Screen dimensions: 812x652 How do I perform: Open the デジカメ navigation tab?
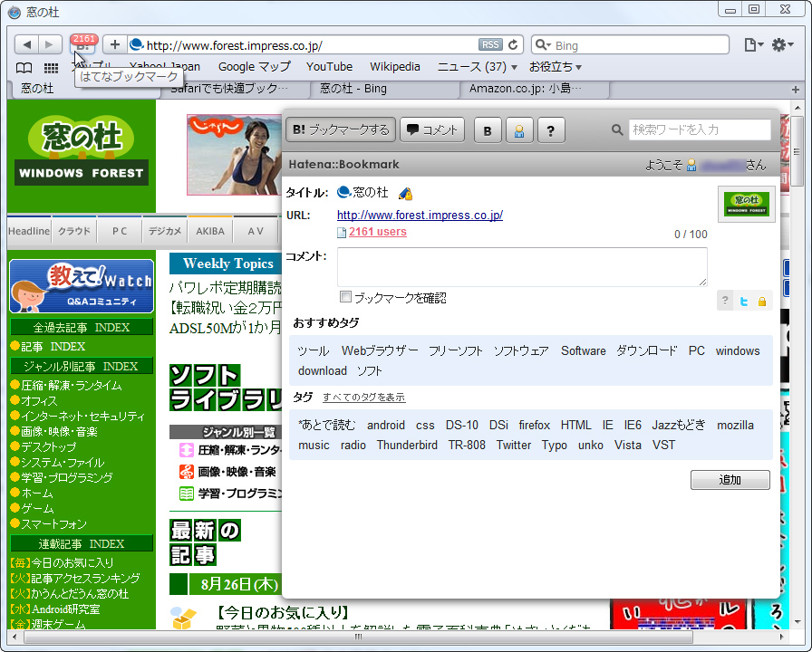pyautogui.click(x=165, y=231)
